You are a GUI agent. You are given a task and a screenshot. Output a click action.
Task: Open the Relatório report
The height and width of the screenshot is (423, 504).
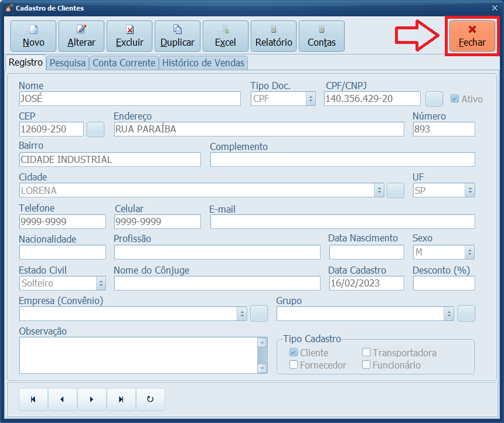pyautogui.click(x=274, y=36)
